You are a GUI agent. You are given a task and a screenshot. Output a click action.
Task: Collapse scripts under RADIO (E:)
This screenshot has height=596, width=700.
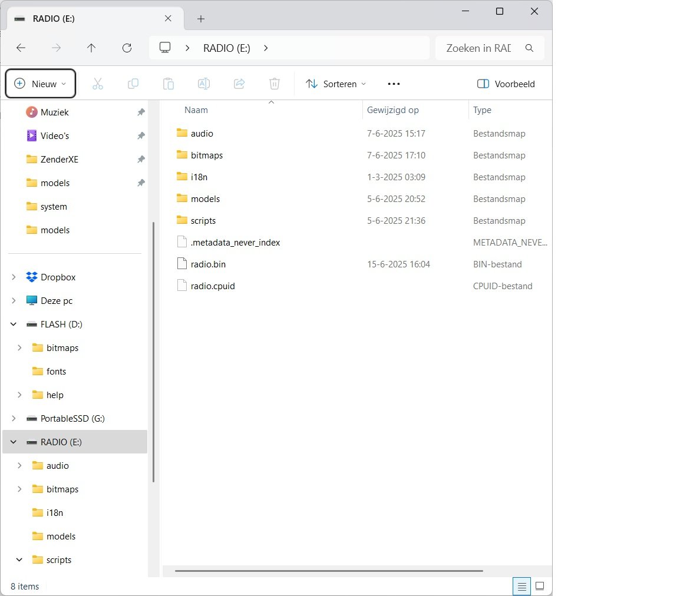tap(19, 560)
